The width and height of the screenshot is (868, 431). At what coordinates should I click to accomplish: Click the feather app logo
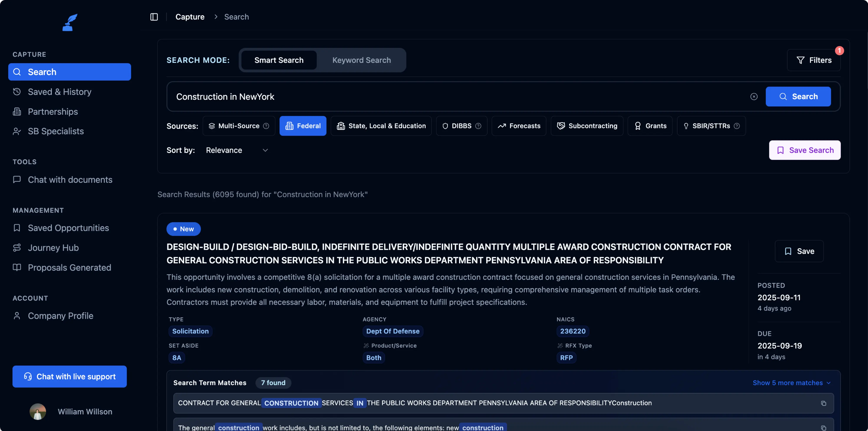(69, 22)
